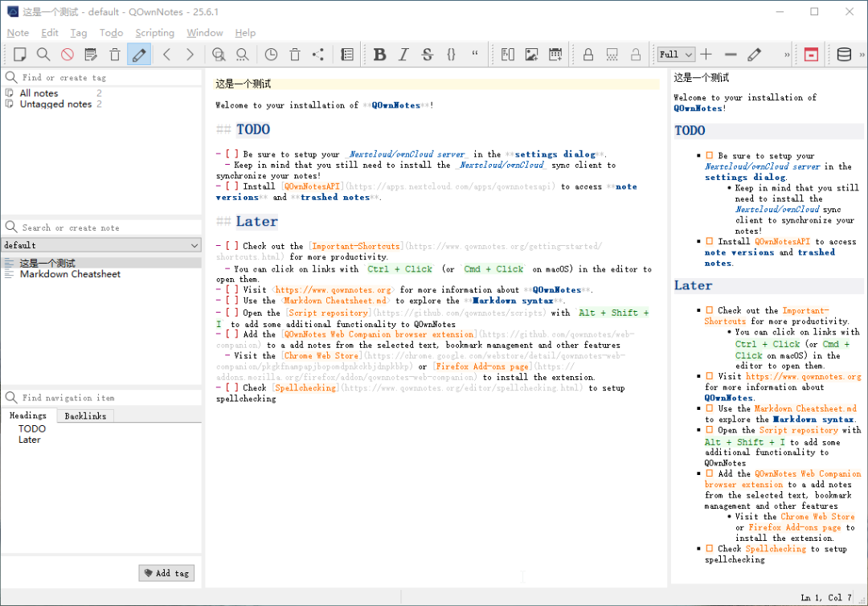Switch to the Headings tab

27,416
